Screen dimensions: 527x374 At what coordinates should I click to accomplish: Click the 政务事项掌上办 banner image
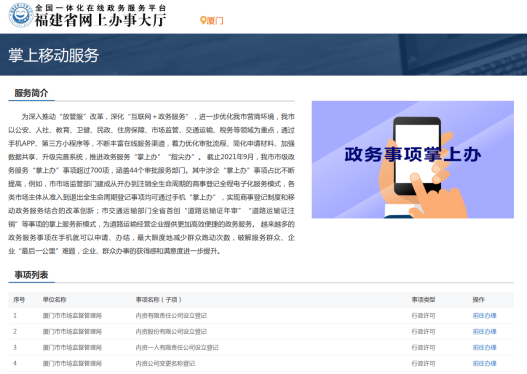coord(413,160)
